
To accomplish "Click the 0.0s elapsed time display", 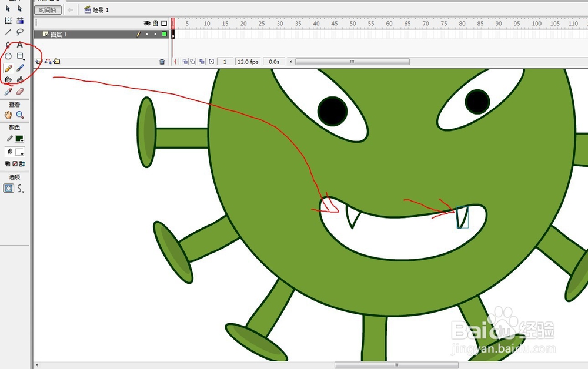I will tap(274, 62).
